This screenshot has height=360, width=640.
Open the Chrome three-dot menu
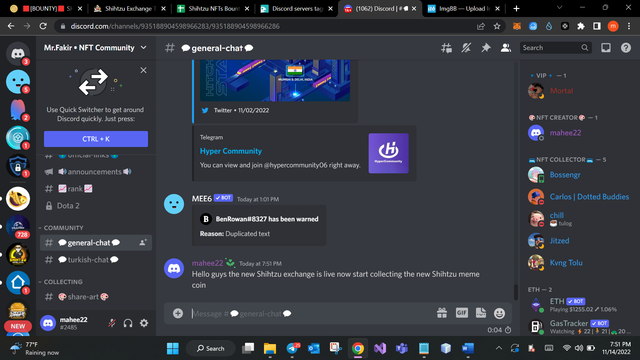pos(629,26)
